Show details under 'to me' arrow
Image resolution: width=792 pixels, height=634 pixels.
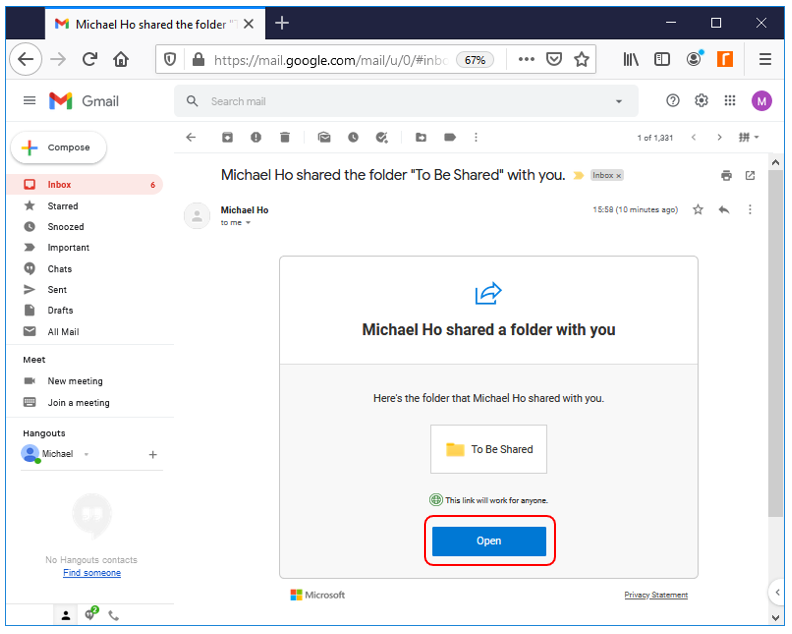tap(248, 223)
